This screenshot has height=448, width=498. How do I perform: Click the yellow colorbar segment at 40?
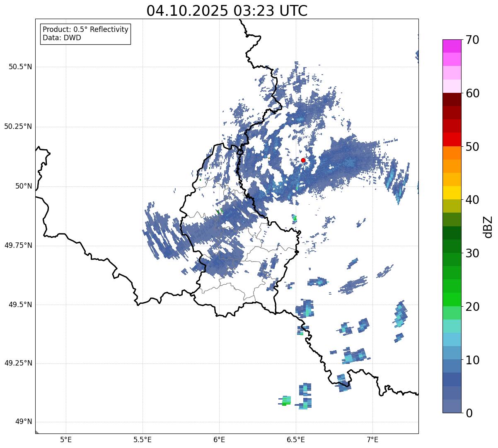(452, 193)
